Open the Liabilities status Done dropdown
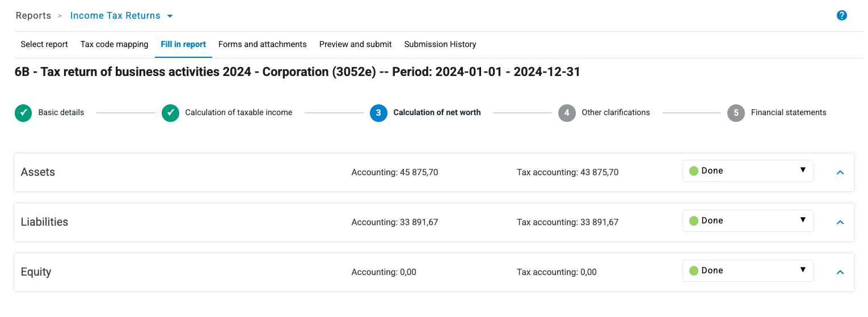Viewport: 868px width, 317px height. [x=747, y=221]
